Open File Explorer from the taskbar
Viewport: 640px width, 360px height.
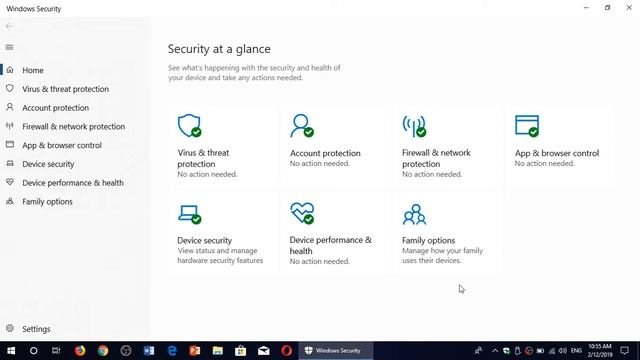coord(218,351)
